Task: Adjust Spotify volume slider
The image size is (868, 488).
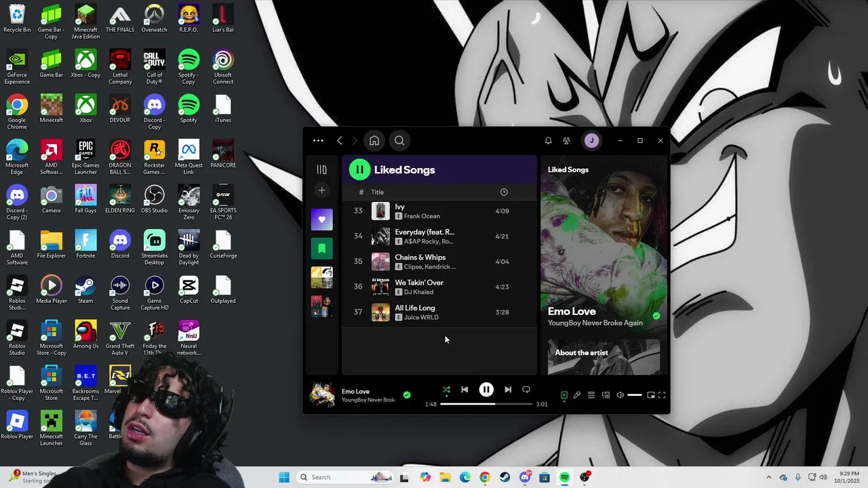Action: [635, 395]
